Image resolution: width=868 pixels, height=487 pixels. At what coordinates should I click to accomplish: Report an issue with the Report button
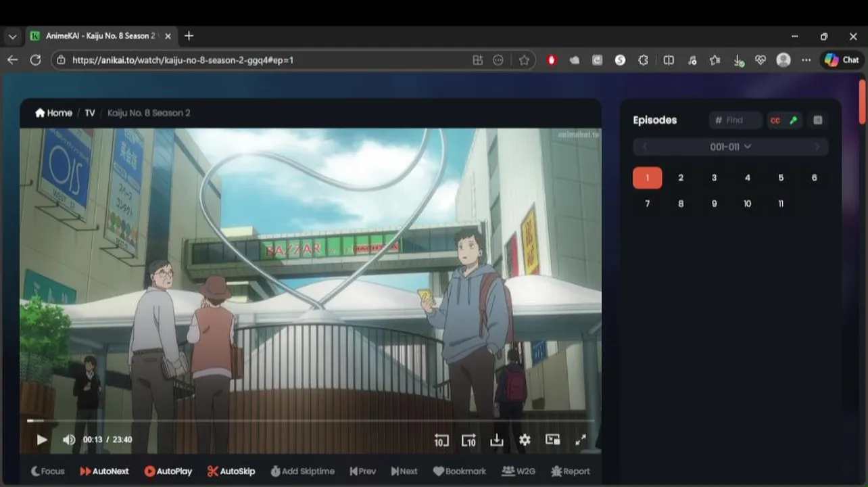(x=571, y=471)
